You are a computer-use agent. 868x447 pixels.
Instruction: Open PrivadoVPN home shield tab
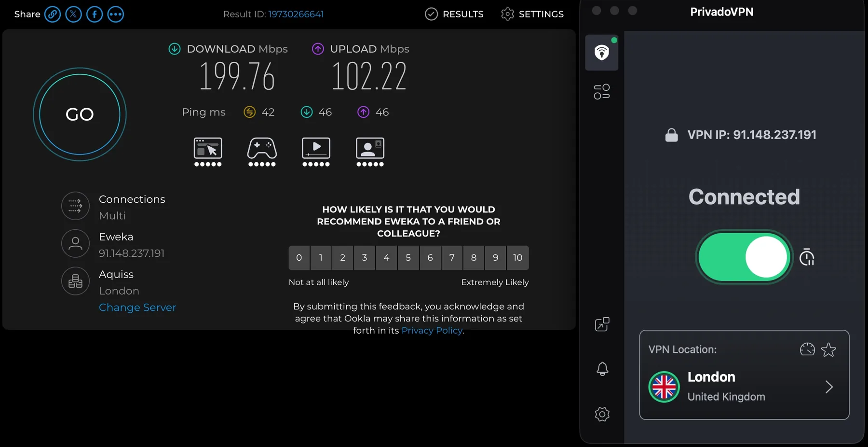coord(602,53)
